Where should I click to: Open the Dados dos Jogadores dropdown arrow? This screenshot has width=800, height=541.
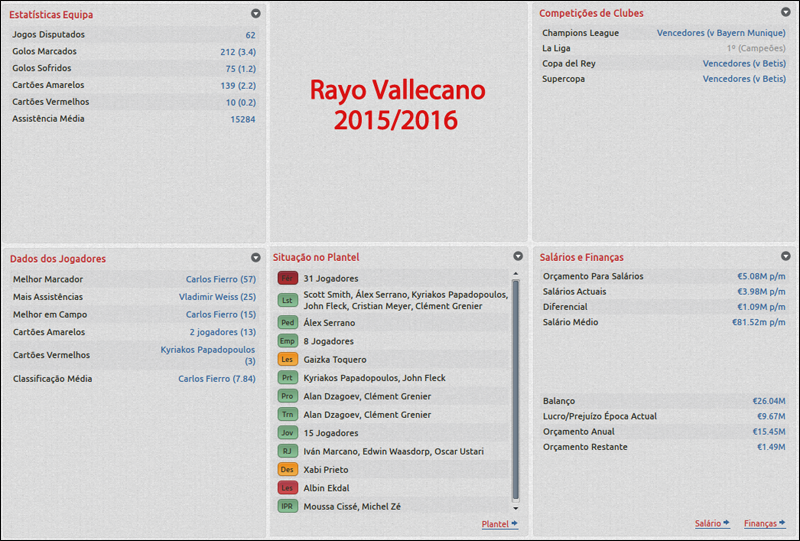coord(256,258)
